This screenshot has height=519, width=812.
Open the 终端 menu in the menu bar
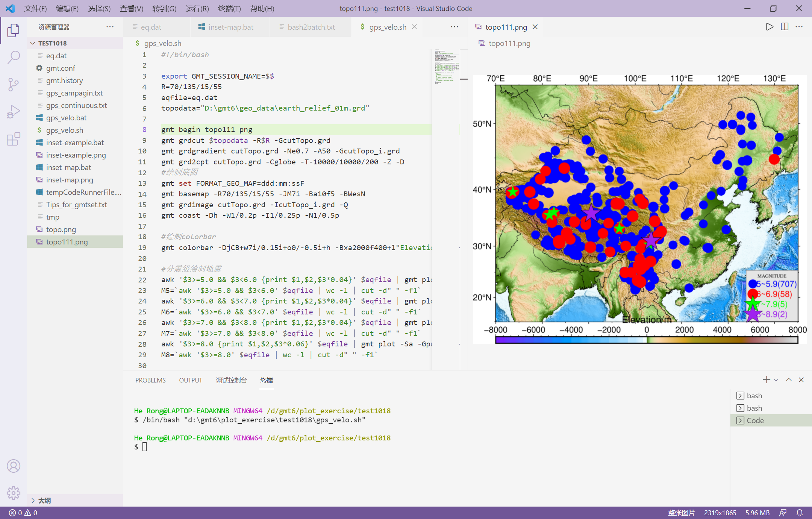point(229,8)
